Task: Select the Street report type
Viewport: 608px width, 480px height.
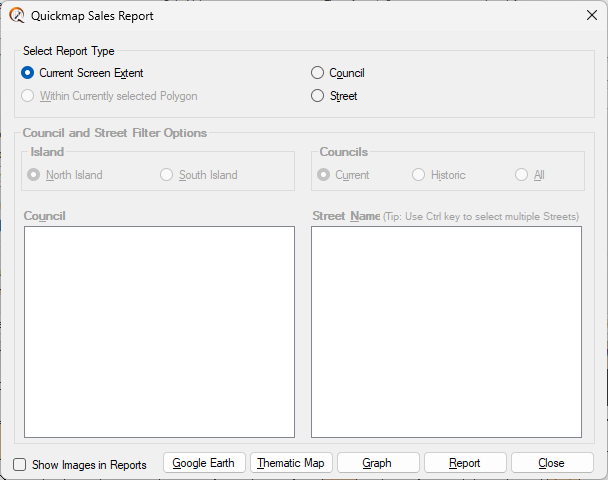Action: (x=318, y=97)
